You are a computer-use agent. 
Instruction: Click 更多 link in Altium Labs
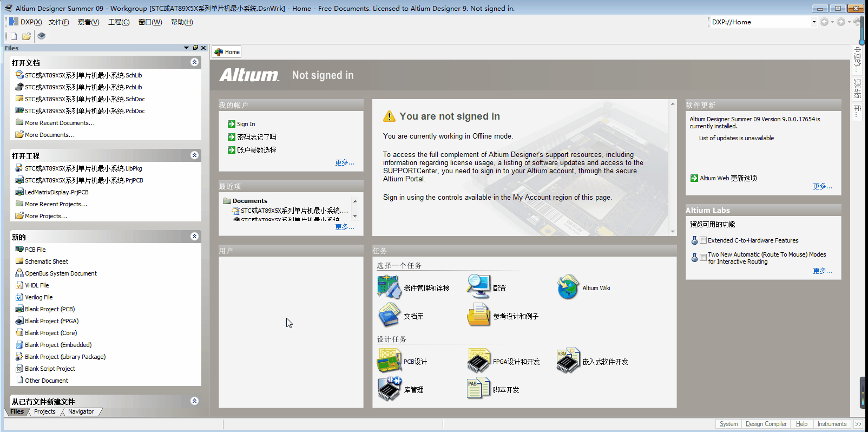click(823, 271)
